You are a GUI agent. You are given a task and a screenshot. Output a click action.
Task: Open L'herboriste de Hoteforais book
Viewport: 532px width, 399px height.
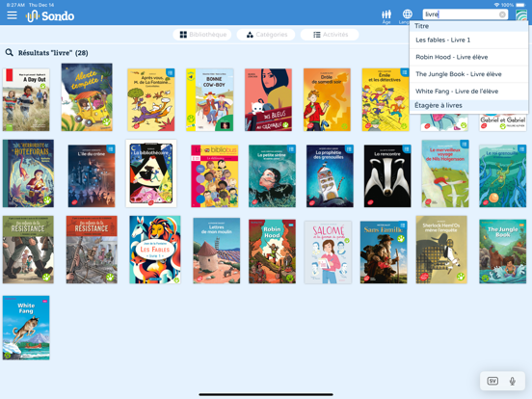point(28,173)
